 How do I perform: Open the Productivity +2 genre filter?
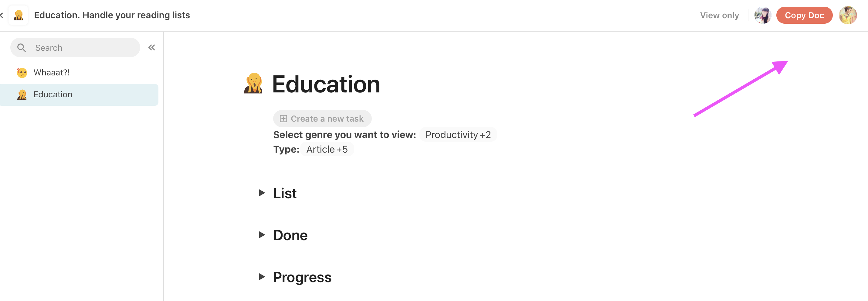458,134
